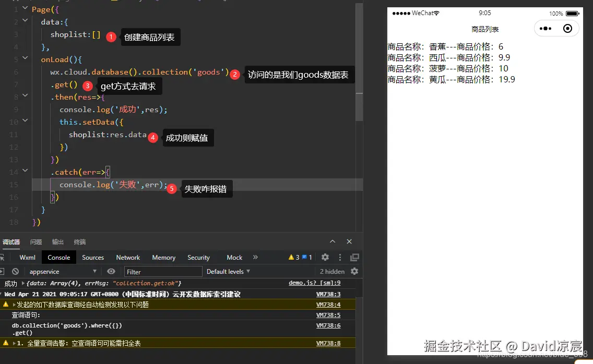Switch to the Wxml tab
The image size is (593, 364).
[27, 257]
